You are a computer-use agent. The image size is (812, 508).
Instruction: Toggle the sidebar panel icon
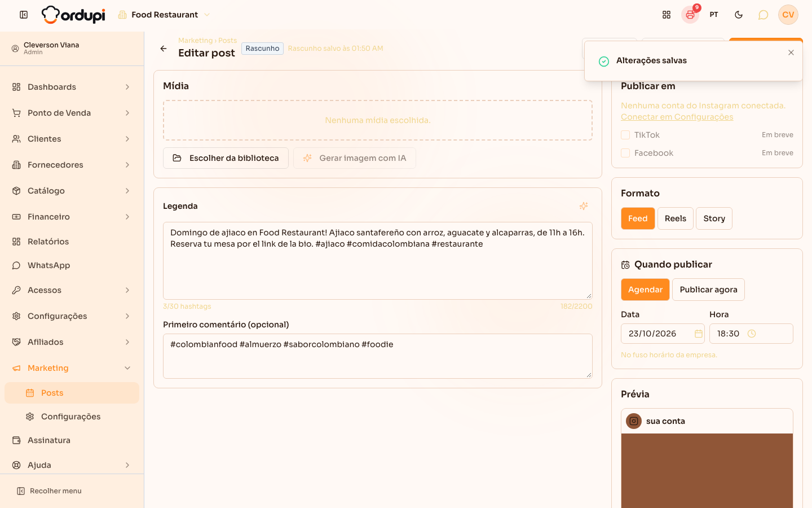[x=24, y=15]
